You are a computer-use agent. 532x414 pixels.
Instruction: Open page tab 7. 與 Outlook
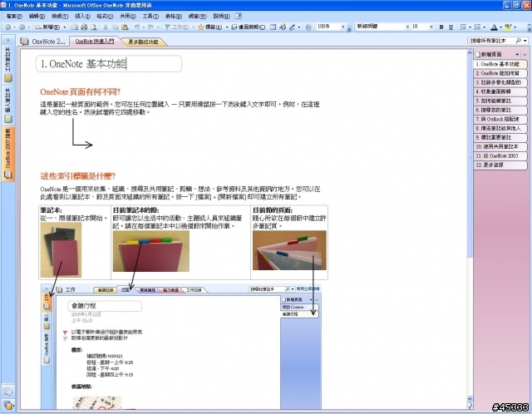(x=500, y=119)
